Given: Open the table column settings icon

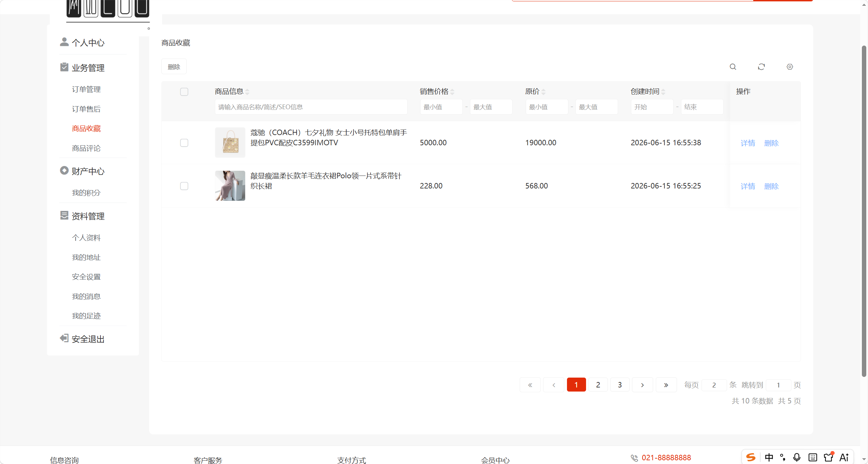Looking at the screenshot, I should (x=790, y=67).
